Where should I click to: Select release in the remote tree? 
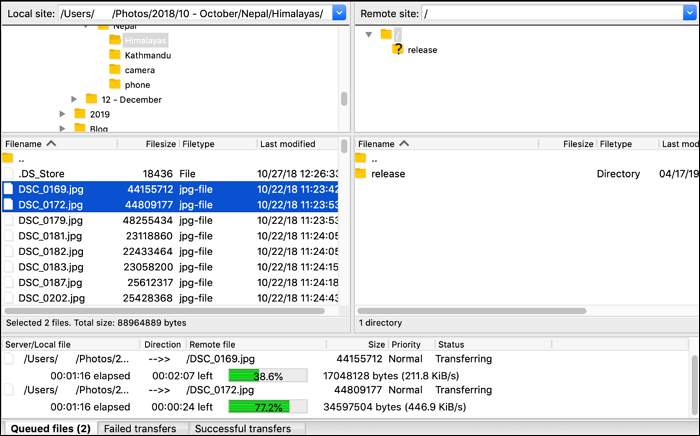[x=422, y=50]
